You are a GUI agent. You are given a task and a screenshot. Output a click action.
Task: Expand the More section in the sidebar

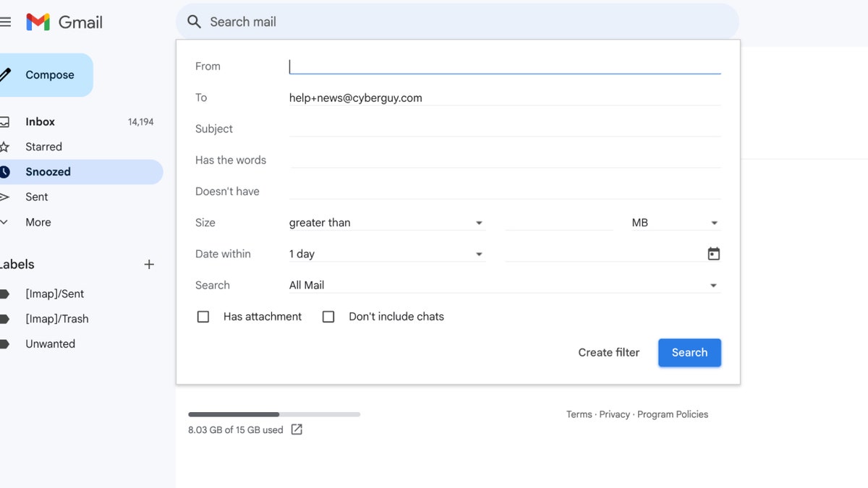38,222
